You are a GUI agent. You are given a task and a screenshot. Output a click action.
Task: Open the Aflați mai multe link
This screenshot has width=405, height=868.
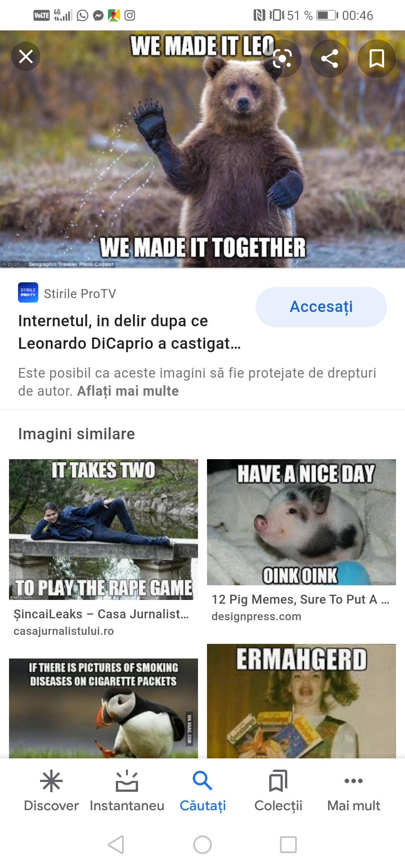pos(128,391)
